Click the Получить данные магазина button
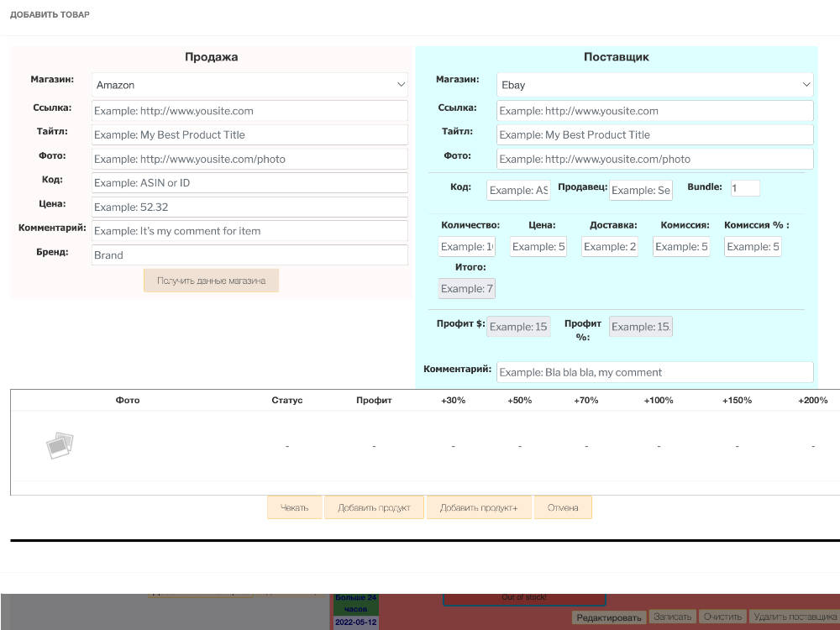This screenshot has width=840, height=630. tap(211, 281)
